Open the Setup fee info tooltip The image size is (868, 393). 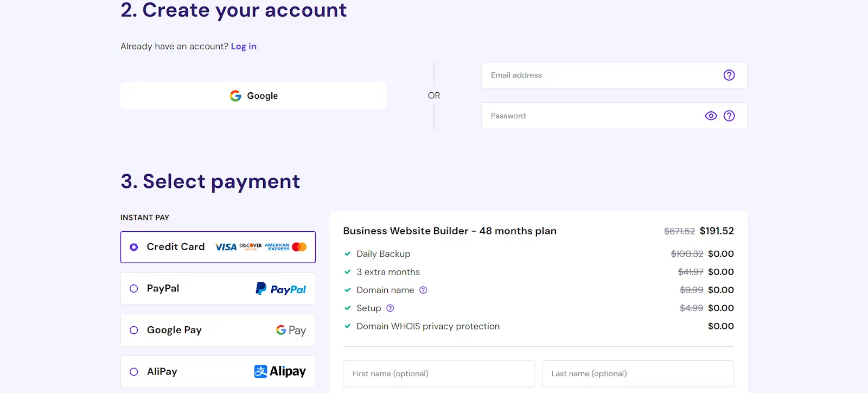[390, 308]
